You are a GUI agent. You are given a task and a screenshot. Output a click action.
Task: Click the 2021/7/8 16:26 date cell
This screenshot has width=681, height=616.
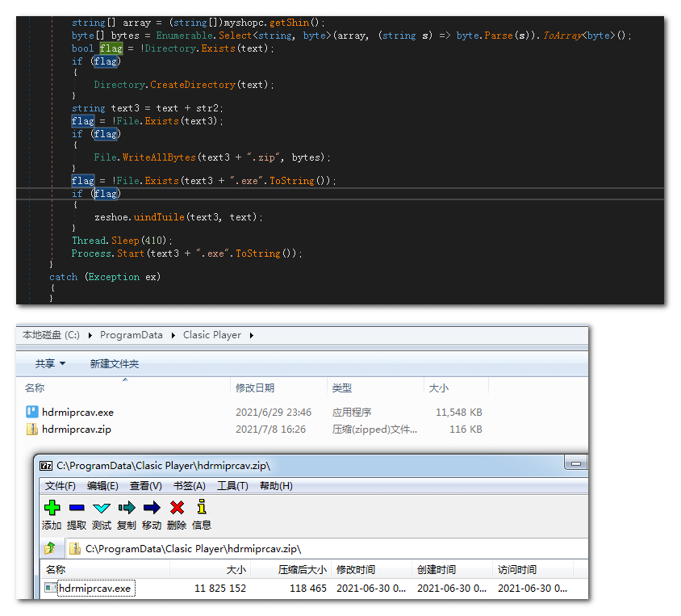(x=270, y=430)
